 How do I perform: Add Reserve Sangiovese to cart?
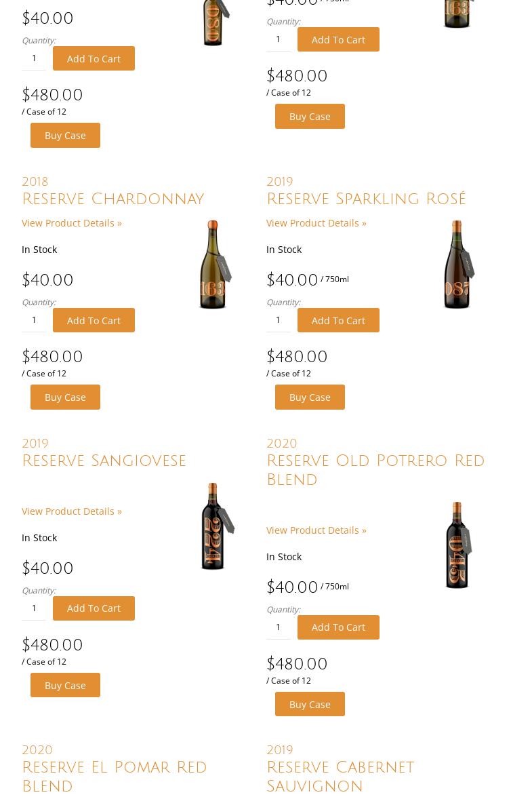94,608
